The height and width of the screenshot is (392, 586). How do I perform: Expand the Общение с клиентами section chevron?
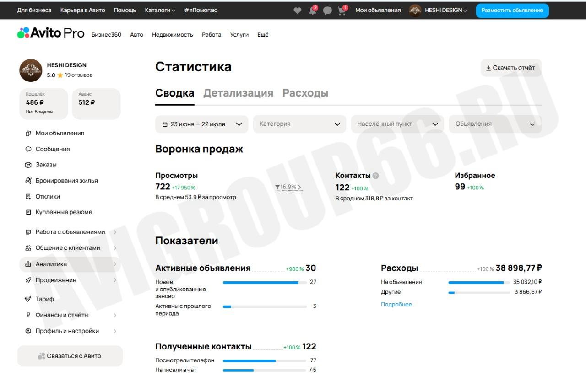[114, 248]
